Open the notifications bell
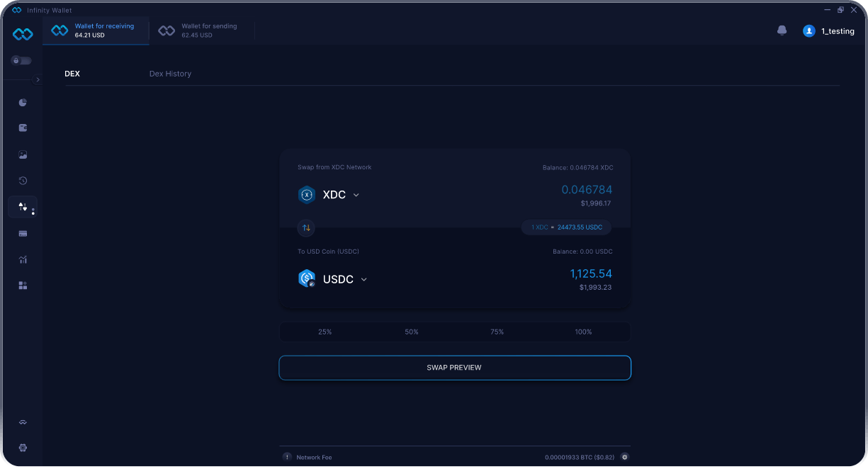The width and height of the screenshot is (868, 469). tap(782, 30)
